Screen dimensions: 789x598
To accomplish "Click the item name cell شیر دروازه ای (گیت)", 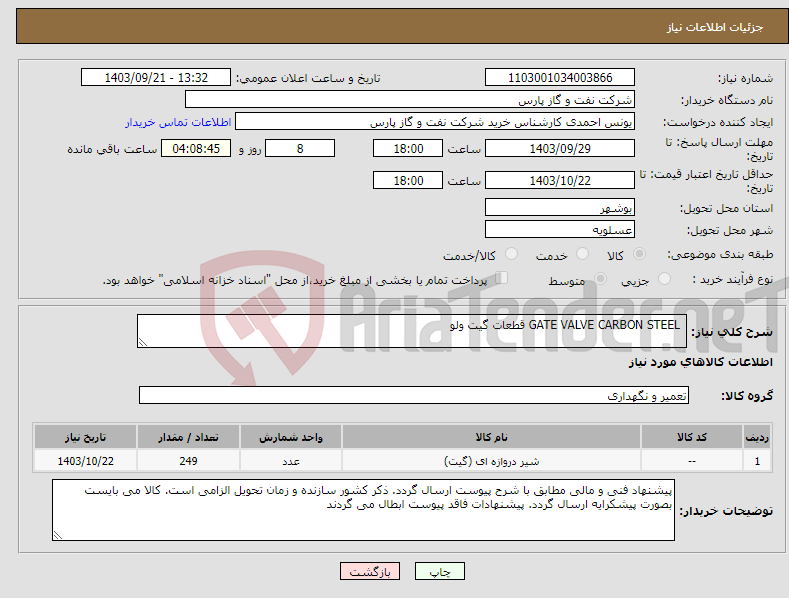I will [491, 461].
